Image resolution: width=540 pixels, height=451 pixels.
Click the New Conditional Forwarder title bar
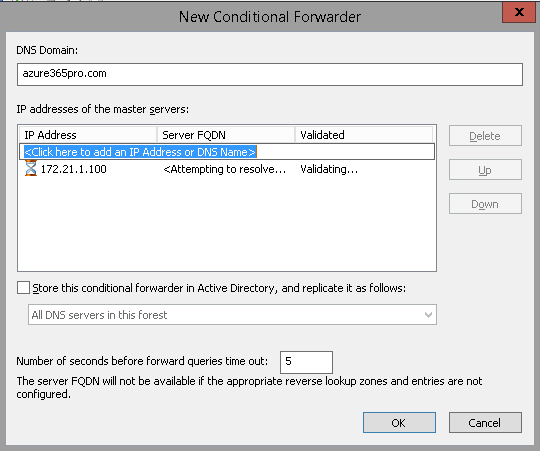click(x=270, y=17)
